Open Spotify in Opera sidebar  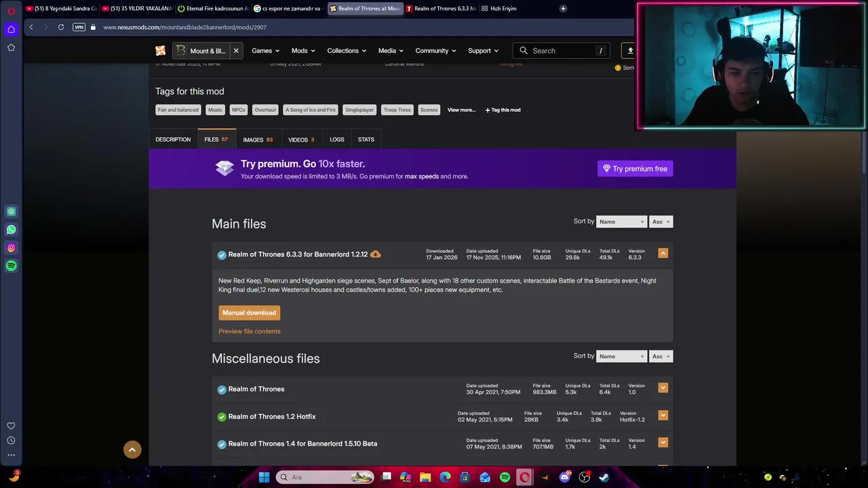pyautogui.click(x=11, y=266)
